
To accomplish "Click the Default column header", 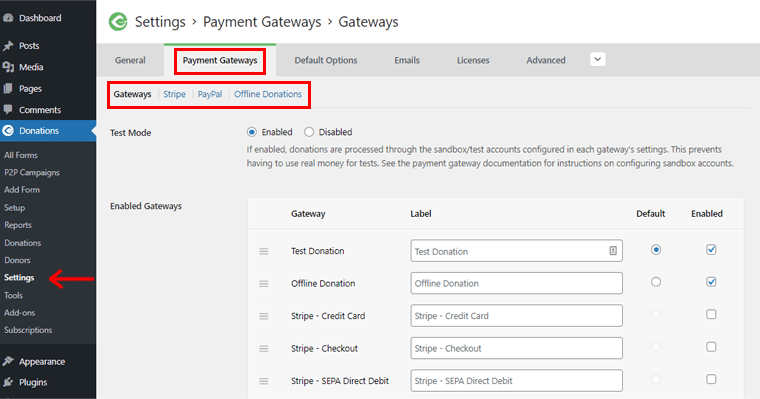I will click(650, 214).
